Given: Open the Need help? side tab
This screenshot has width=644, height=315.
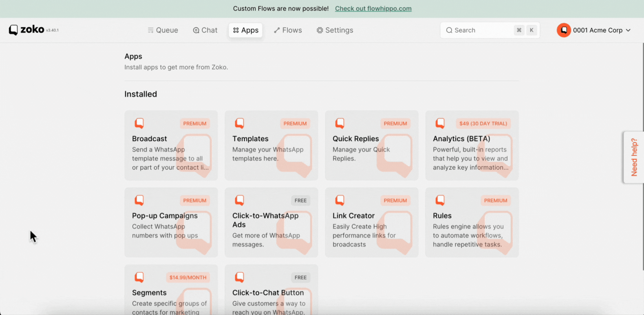Looking at the screenshot, I should tap(634, 157).
